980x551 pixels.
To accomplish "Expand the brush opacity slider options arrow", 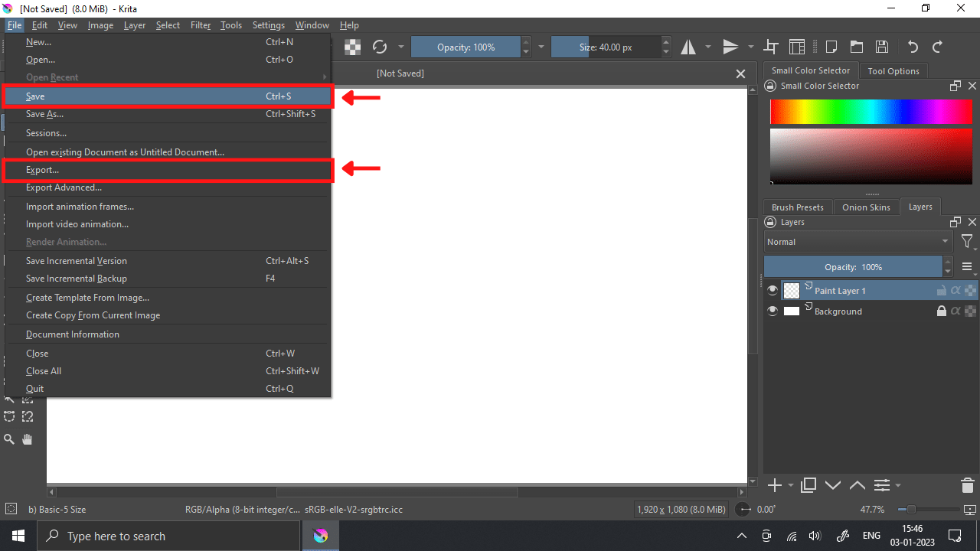I will (541, 47).
